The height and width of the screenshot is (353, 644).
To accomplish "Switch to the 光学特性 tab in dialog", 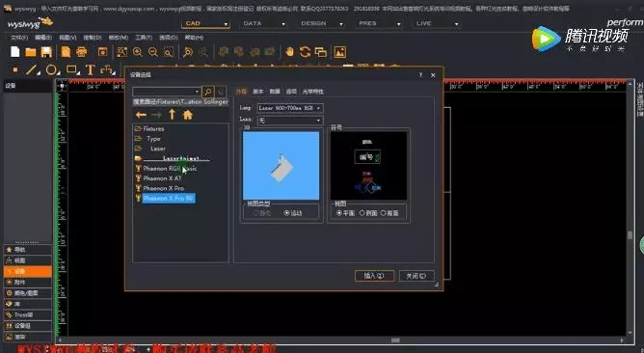I will tap(313, 92).
